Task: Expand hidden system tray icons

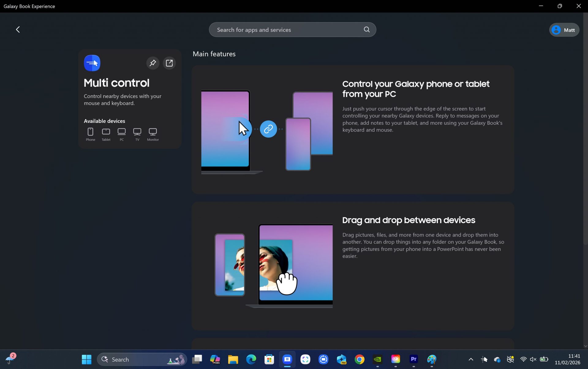Action: click(x=471, y=359)
